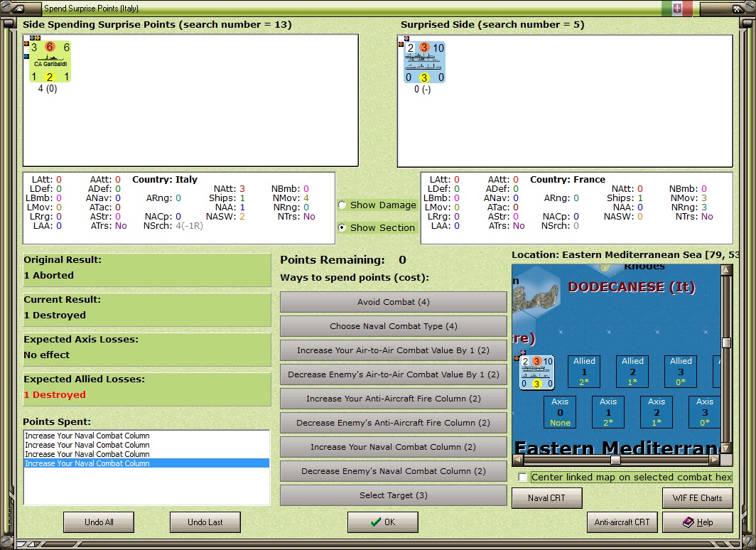Select Show Damage radio button
This screenshot has height=550, width=756.
(x=342, y=205)
